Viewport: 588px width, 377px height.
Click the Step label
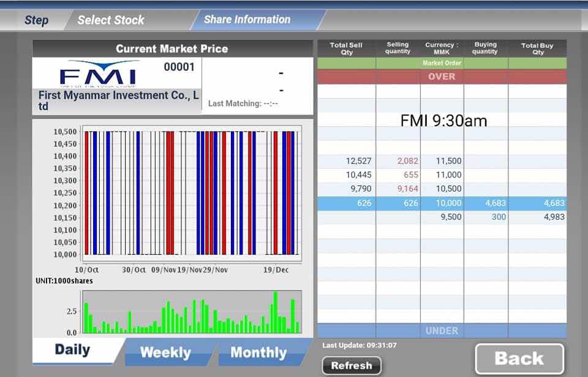pos(36,20)
